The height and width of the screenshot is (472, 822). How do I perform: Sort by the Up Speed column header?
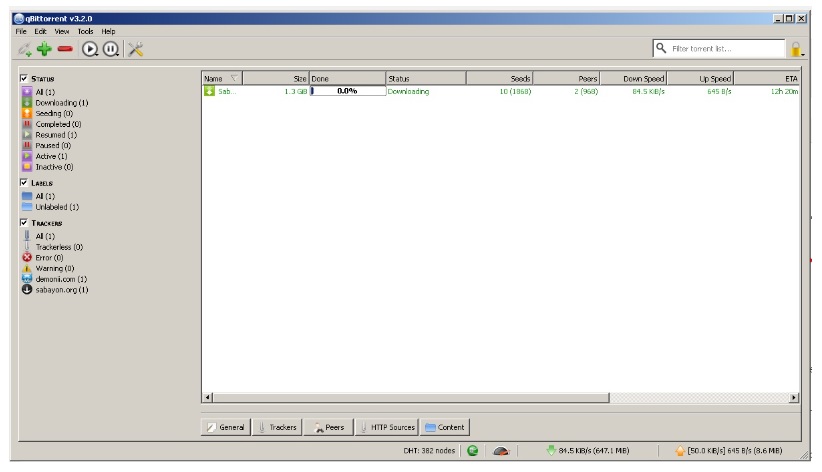coord(700,78)
